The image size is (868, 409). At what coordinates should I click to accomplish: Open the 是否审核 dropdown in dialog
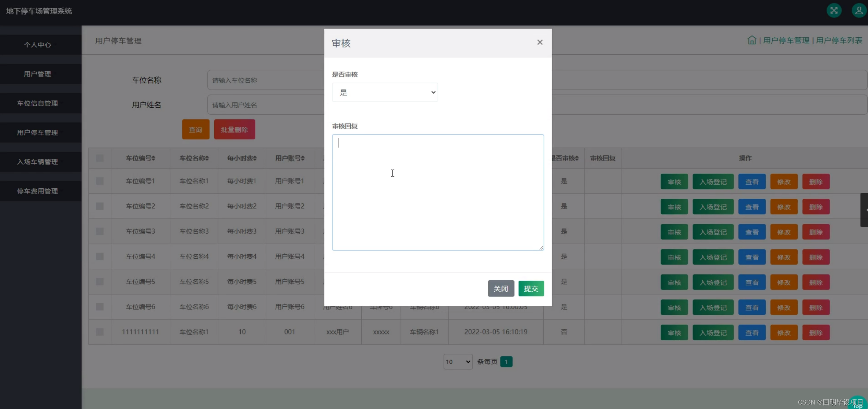(x=385, y=92)
